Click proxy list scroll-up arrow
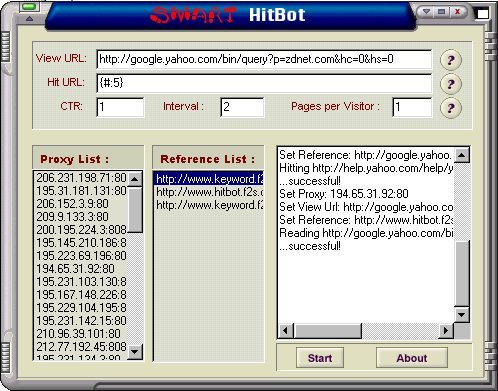Screen dimensions: 498x391 pos(135,179)
